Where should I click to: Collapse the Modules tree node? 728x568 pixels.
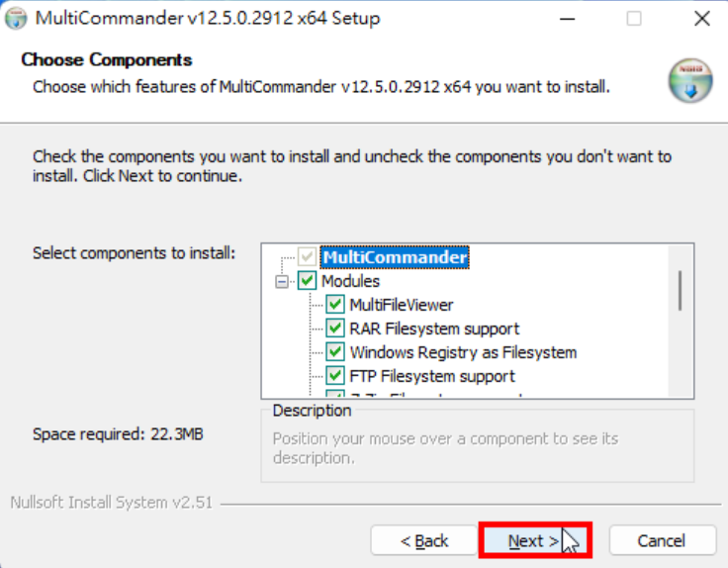click(281, 281)
